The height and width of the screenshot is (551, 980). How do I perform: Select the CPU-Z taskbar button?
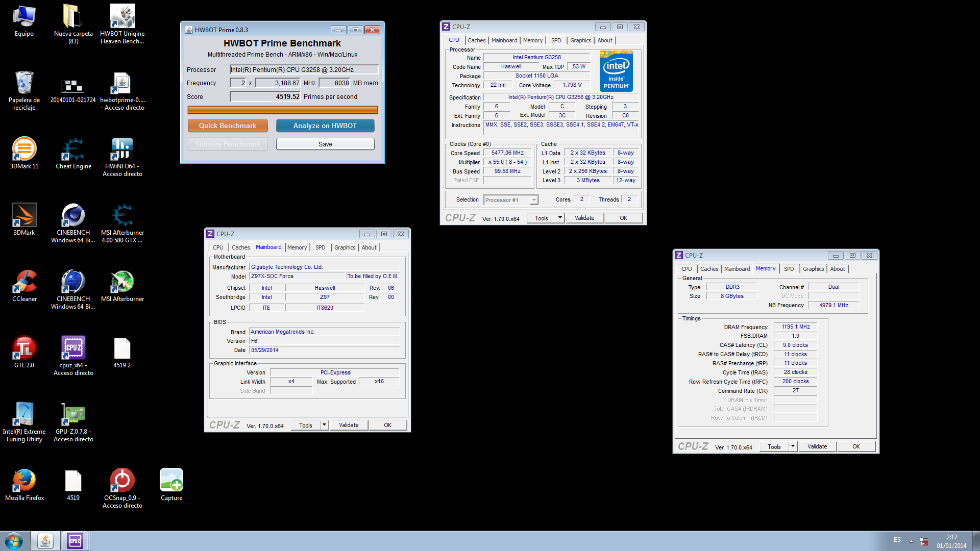(75, 541)
